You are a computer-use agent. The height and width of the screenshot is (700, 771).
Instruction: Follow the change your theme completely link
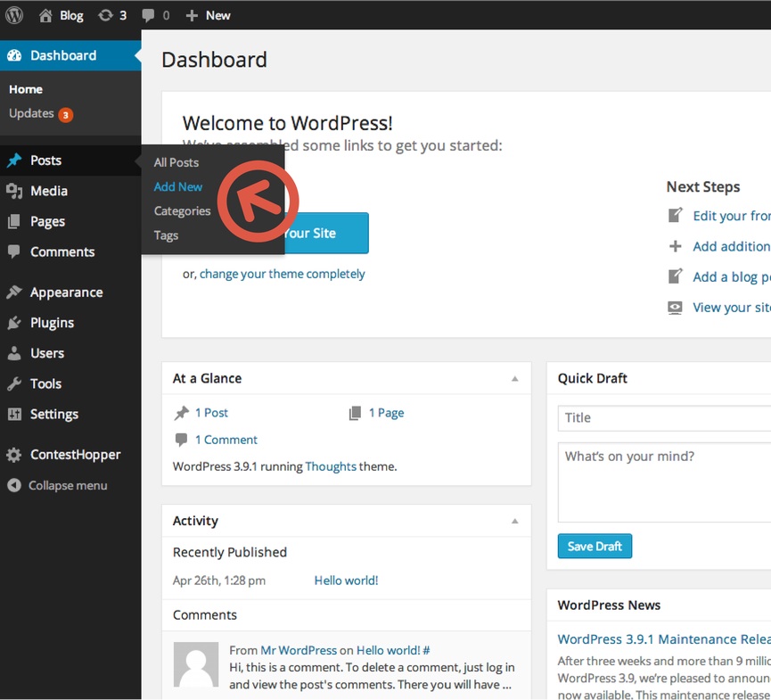282,275
